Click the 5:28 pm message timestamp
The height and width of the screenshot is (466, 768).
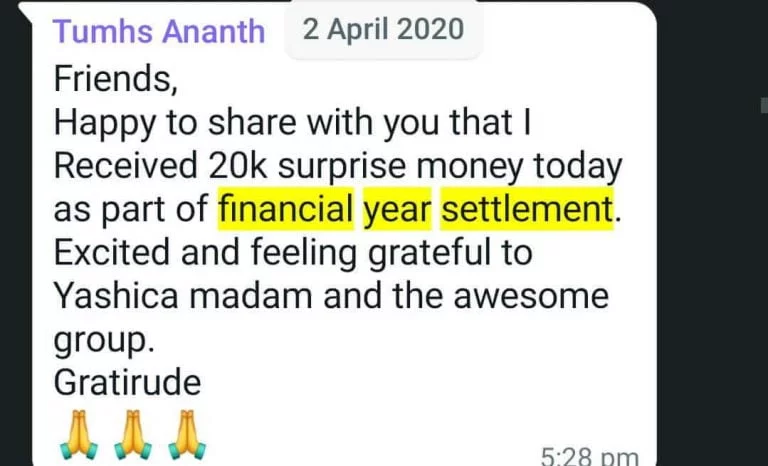tap(588, 456)
